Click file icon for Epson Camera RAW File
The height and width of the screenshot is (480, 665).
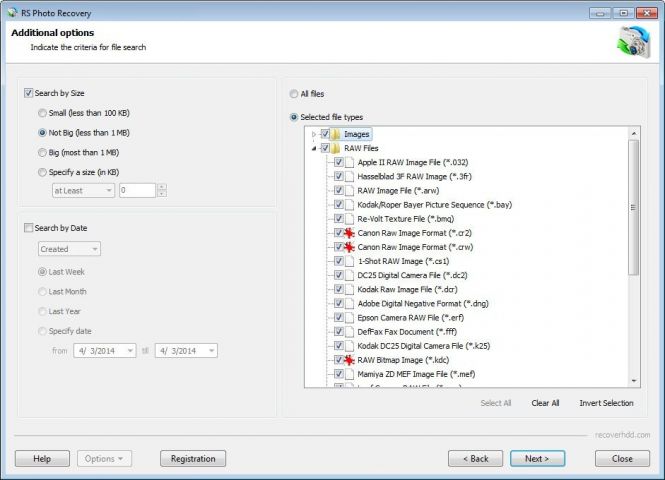point(349,318)
